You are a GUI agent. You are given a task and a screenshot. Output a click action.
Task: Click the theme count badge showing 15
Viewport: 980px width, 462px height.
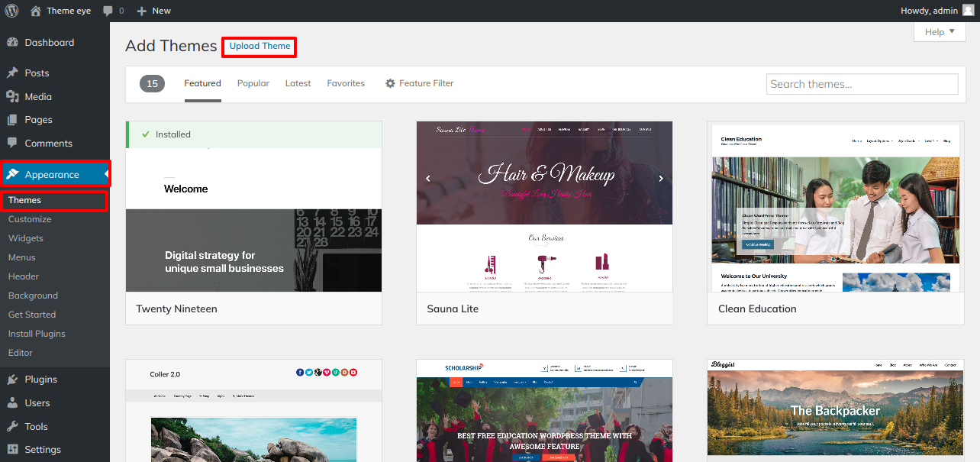point(152,84)
